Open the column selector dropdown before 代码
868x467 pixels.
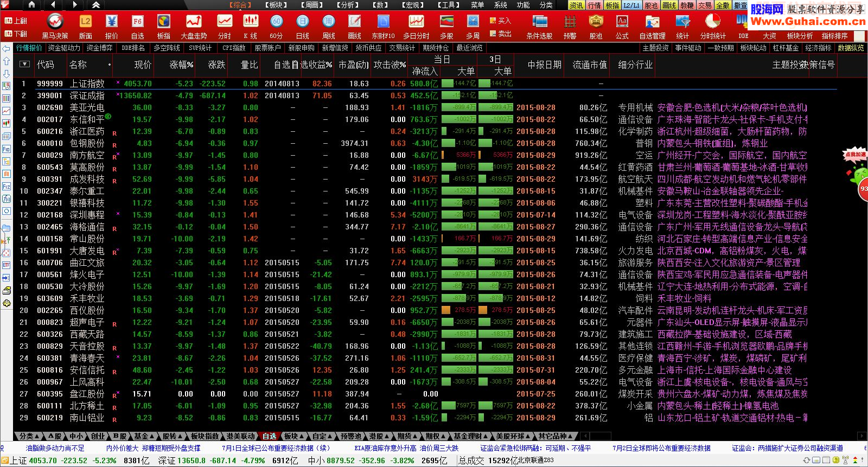click(x=24, y=64)
